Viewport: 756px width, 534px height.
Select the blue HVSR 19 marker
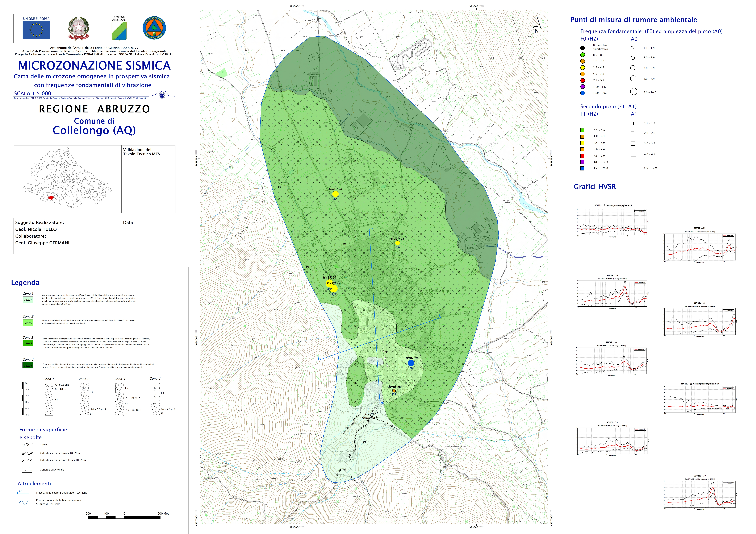(411, 363)
